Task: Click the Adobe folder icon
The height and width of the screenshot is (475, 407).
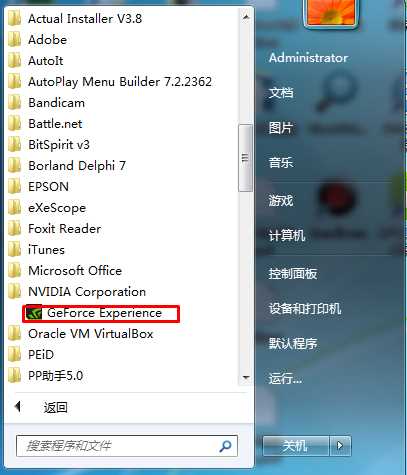Action: (14, 40)
